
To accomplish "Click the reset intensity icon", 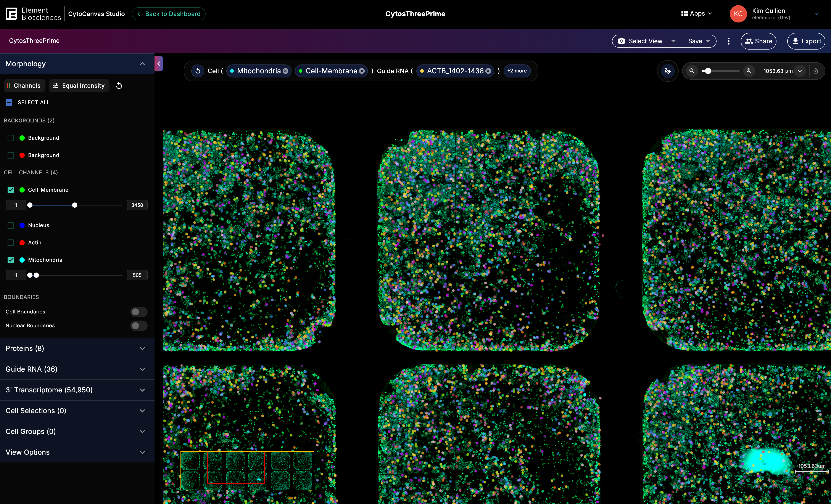I will (119, 86).
